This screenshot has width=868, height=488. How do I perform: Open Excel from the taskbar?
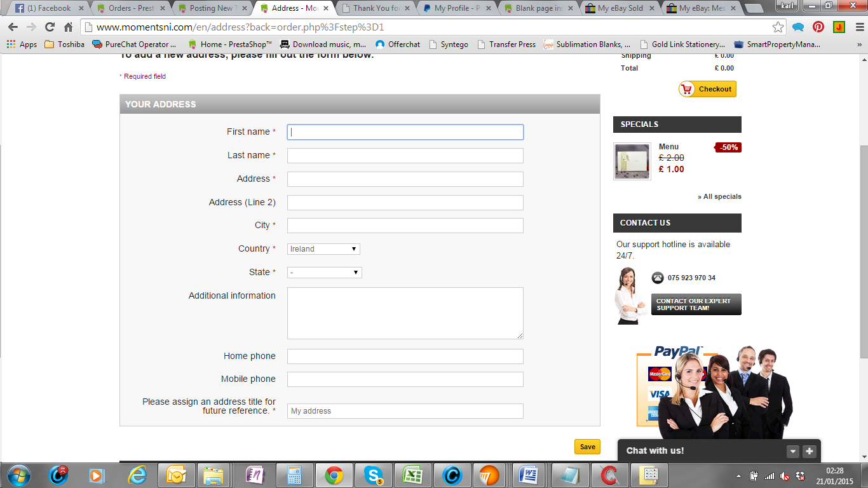tap(413, 475)
